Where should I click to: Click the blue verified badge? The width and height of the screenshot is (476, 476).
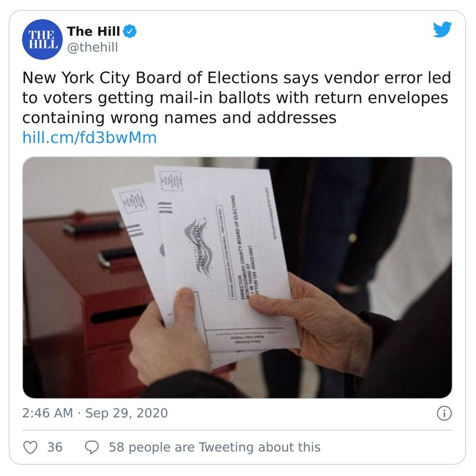point(130,32)
